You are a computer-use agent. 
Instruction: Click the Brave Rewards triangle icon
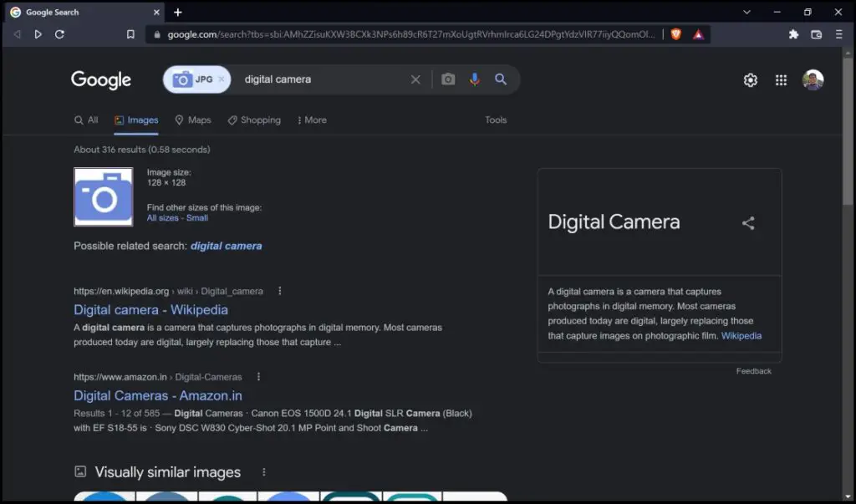(x=698, y=34)
